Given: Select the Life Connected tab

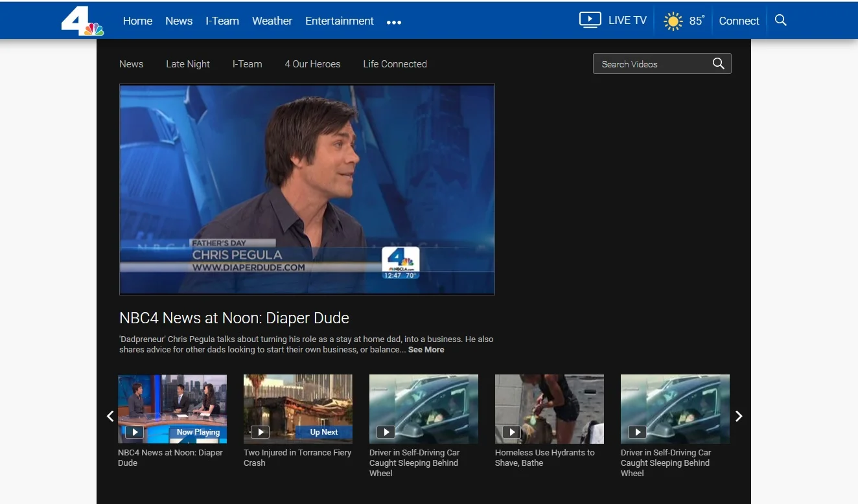Looking at the screenshot, I should [x=395, y=63].
